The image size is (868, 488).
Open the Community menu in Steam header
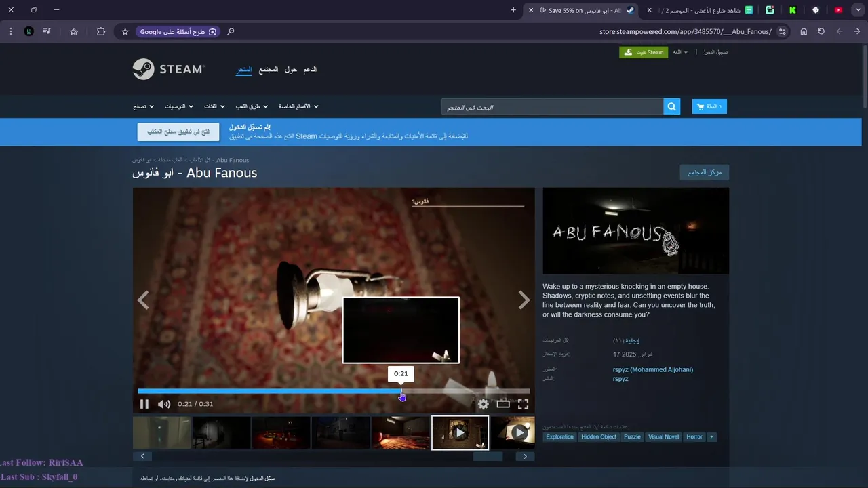click(x=268, y=70)
